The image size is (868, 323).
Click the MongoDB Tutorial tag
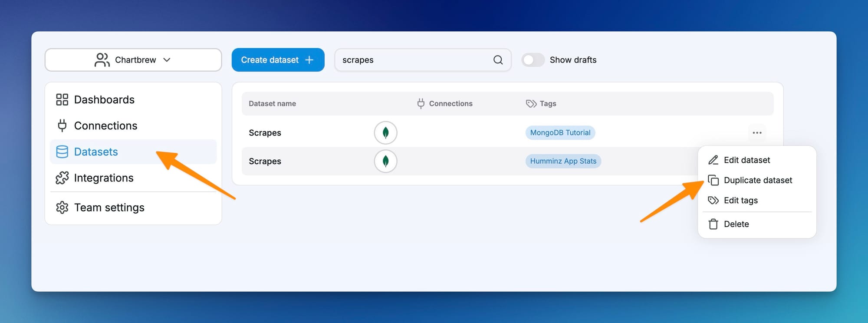click(560, 133)
